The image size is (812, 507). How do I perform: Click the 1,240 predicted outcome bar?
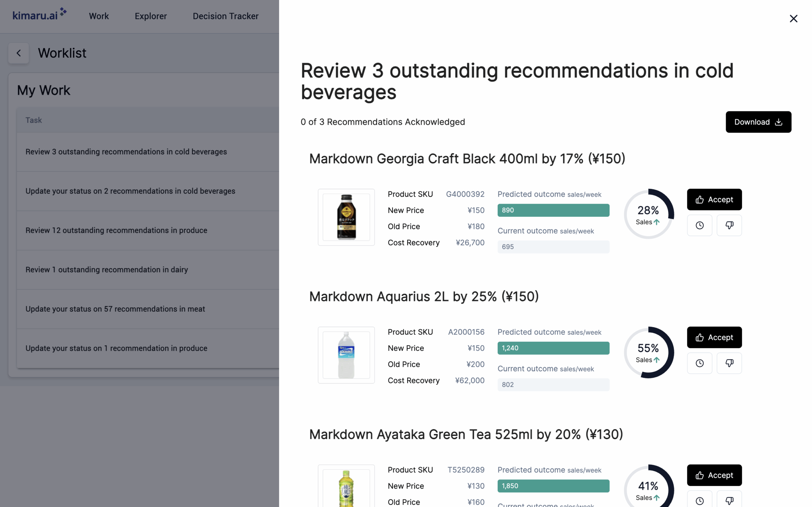553,348
